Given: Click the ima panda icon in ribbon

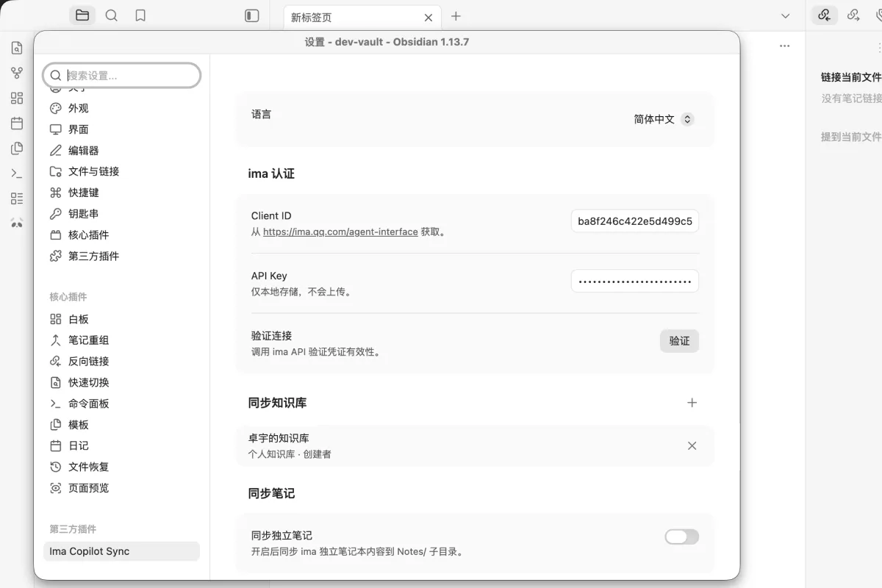Looking at the screenshot, I should (x=17, y=223).
